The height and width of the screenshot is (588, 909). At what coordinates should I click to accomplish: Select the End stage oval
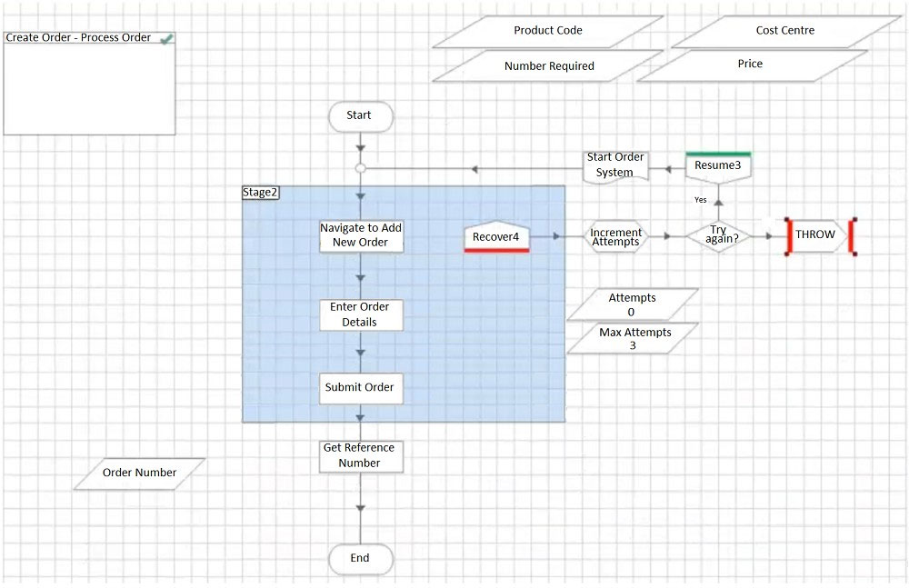click(360, 558)
